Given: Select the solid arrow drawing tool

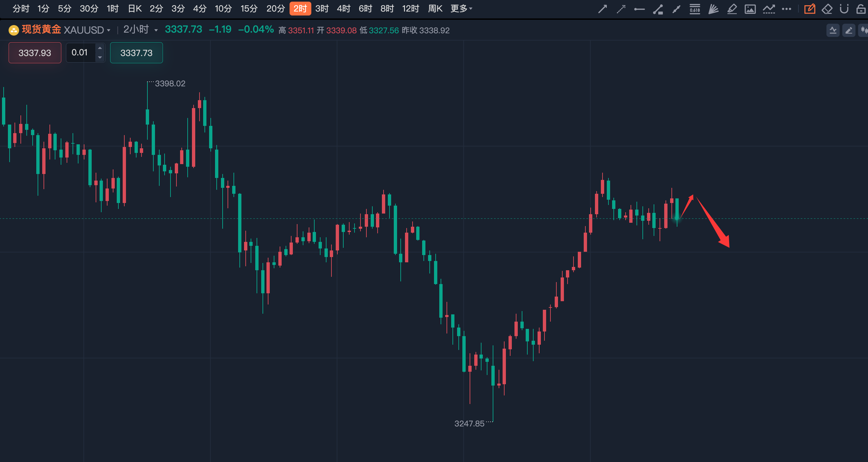Looking at the screenshot, I should [603, 9].
